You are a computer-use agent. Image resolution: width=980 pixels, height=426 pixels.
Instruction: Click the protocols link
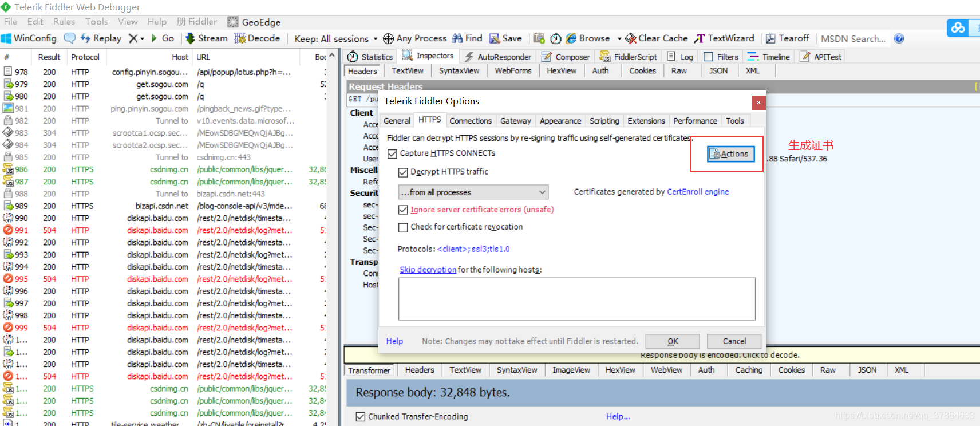(x=473, y=249)
